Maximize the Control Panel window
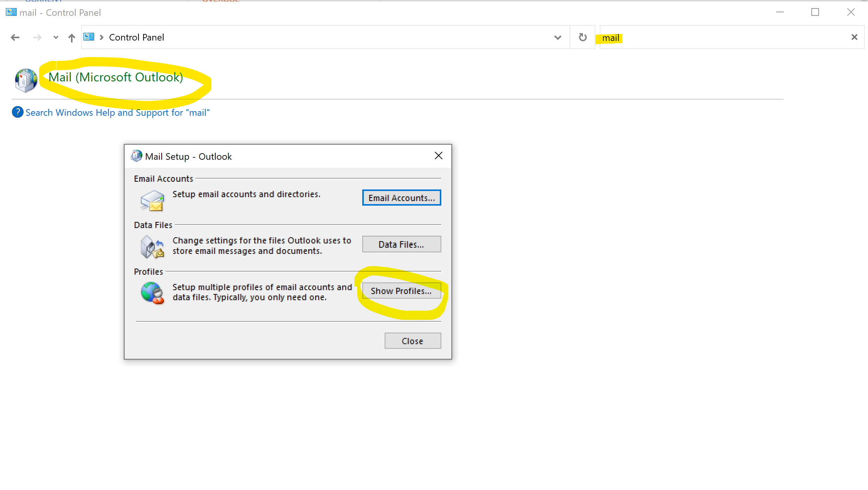868x490 pixels. (x=815, y=12)
